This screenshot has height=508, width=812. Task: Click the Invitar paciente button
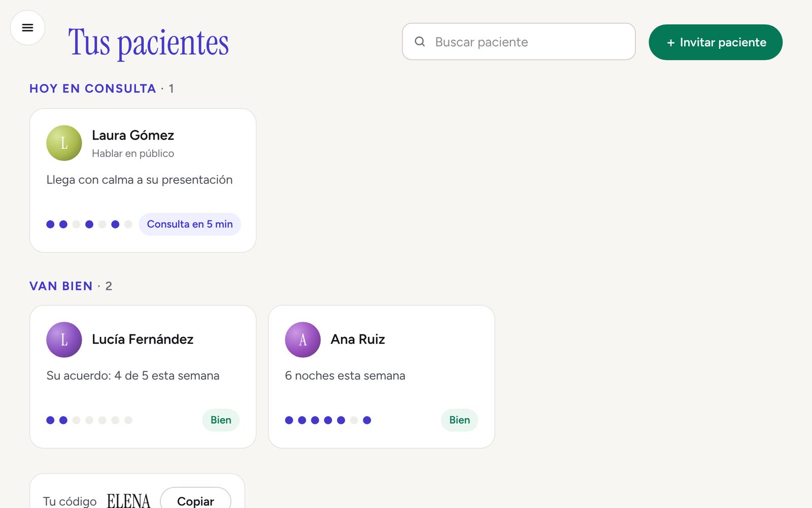coord(716,42)
